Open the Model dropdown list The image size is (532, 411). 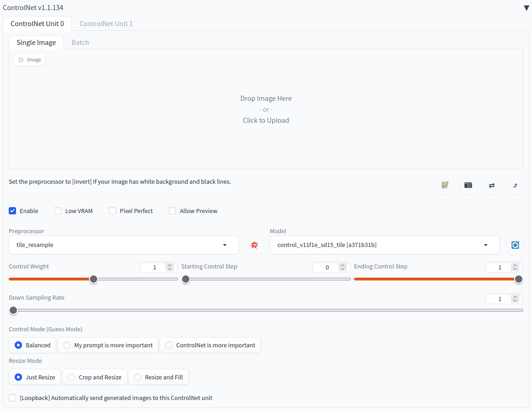(x=384, y=245)
